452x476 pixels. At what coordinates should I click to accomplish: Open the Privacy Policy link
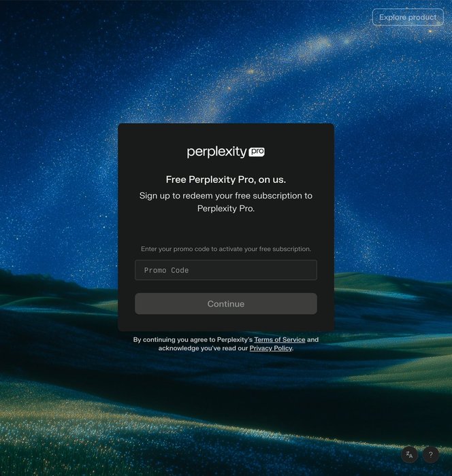(271, 348)
